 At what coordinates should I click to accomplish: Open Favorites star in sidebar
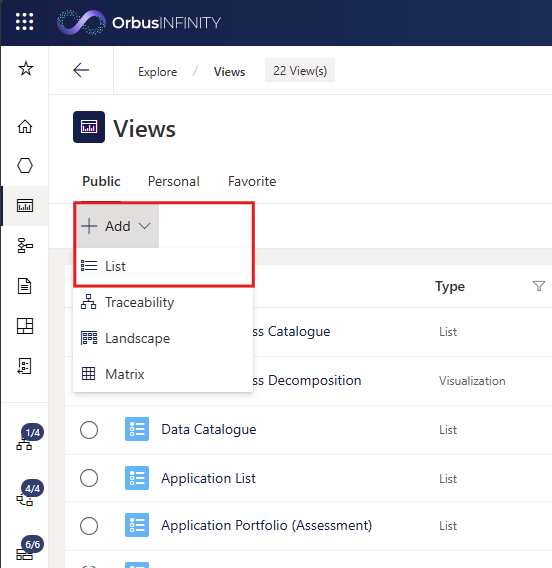pyautogui.click(x=25, y=68)
